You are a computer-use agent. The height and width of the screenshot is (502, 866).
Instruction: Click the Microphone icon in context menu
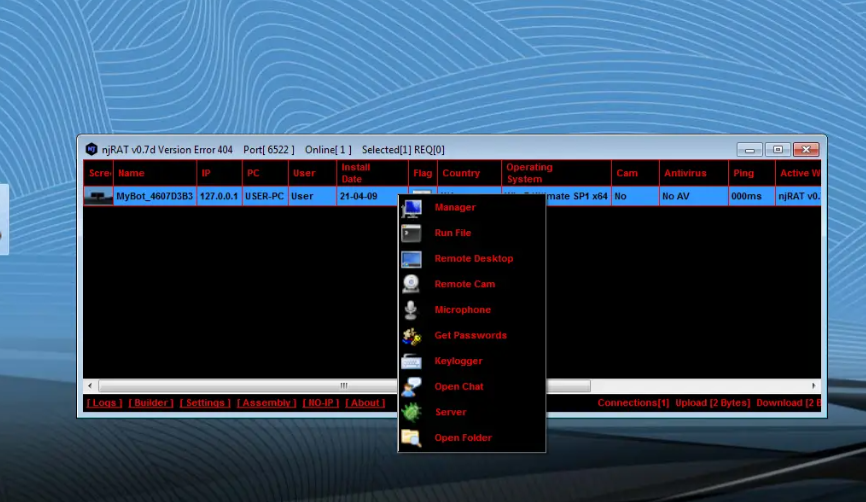point(411,310)
